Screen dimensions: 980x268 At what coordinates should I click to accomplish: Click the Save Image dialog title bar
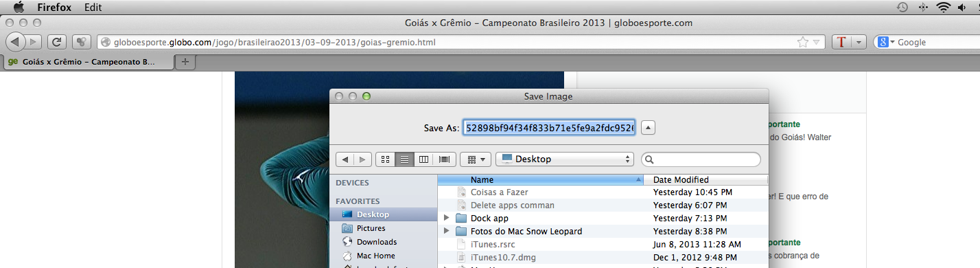click(548, 97)
